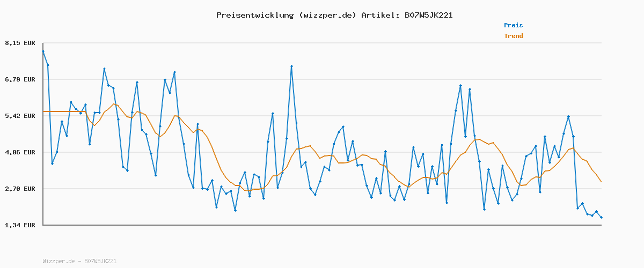Toggle the orange Trend legend label

click(x=513, y=36)
